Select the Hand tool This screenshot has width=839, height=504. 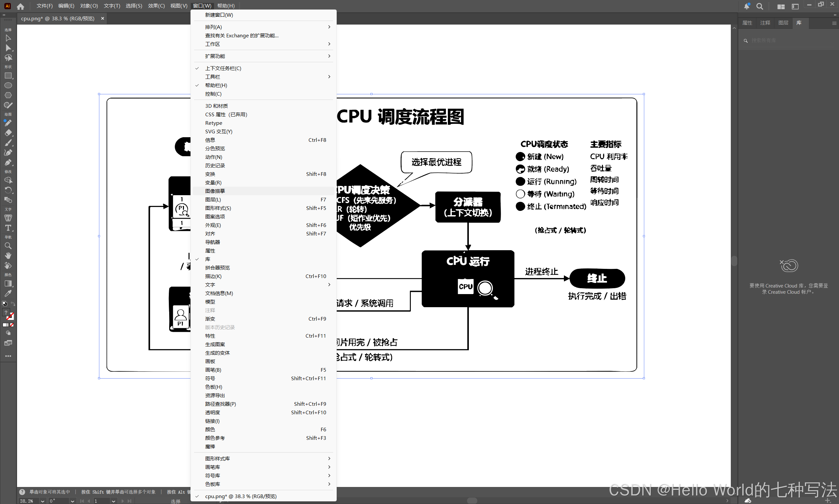coord(8,255)
